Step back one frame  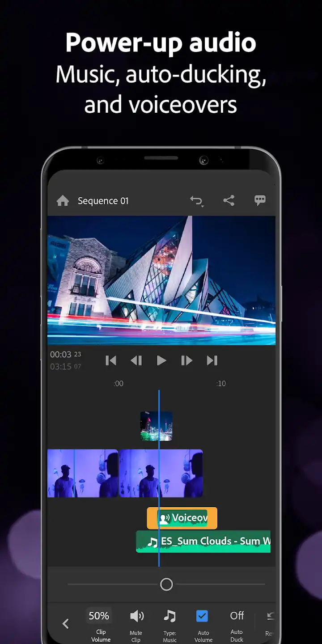[136, 360]
